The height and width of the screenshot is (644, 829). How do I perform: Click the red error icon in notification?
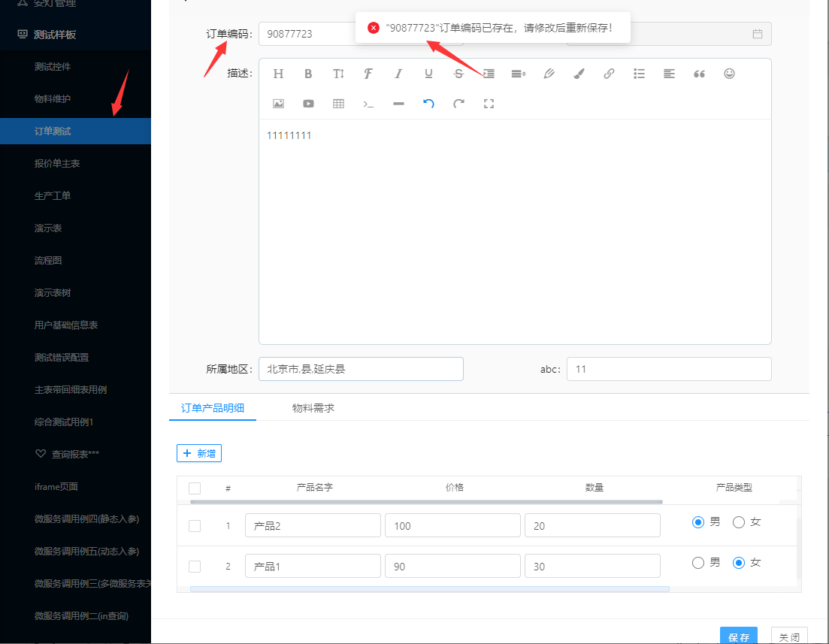[374, 28]
